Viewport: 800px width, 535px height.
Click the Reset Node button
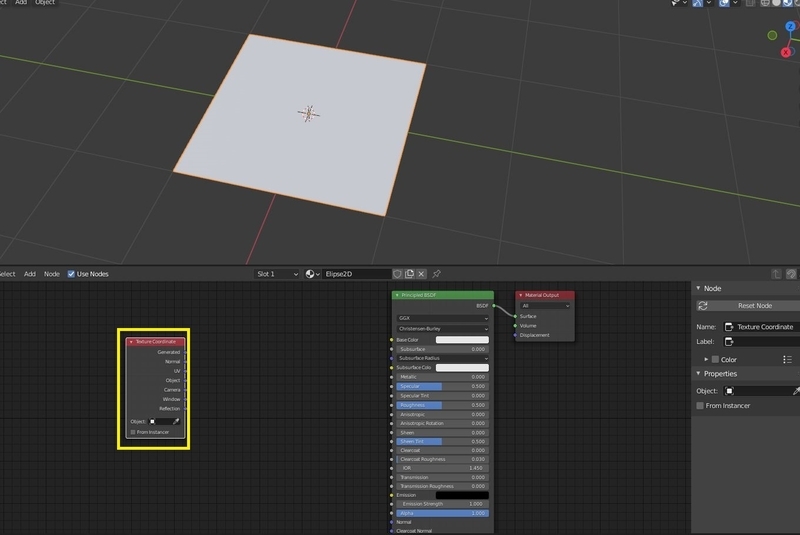[749, 305]
